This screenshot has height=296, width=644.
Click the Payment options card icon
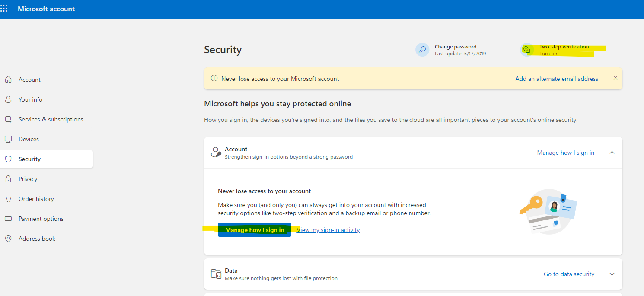click(x=8, y=219)
